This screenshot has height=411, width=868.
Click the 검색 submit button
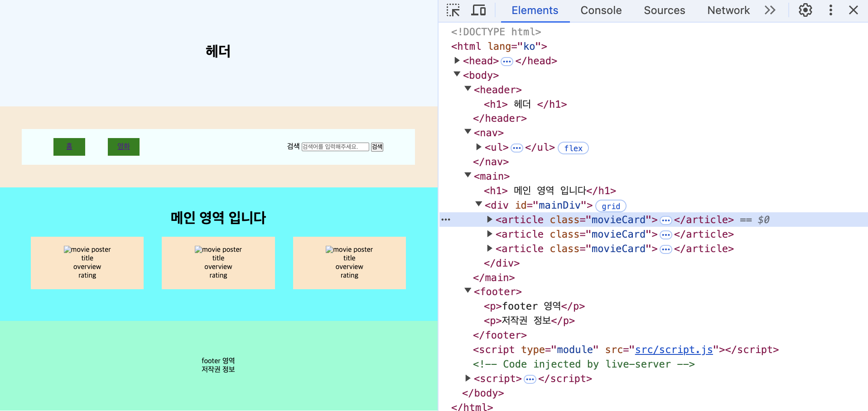377,147
